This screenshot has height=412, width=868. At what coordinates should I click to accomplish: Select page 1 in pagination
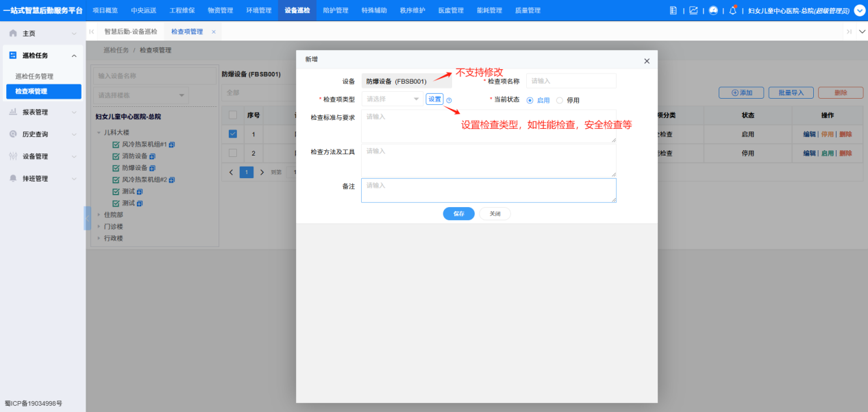pos(246,172)
